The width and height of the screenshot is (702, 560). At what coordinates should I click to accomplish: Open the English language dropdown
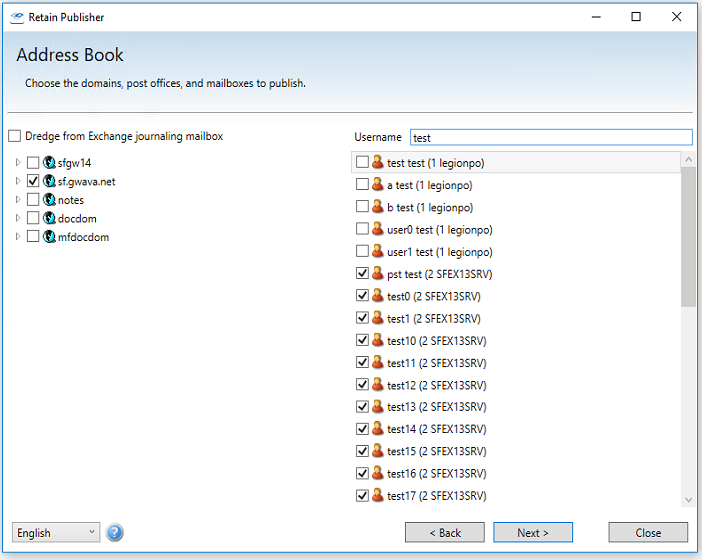point(55,533)
